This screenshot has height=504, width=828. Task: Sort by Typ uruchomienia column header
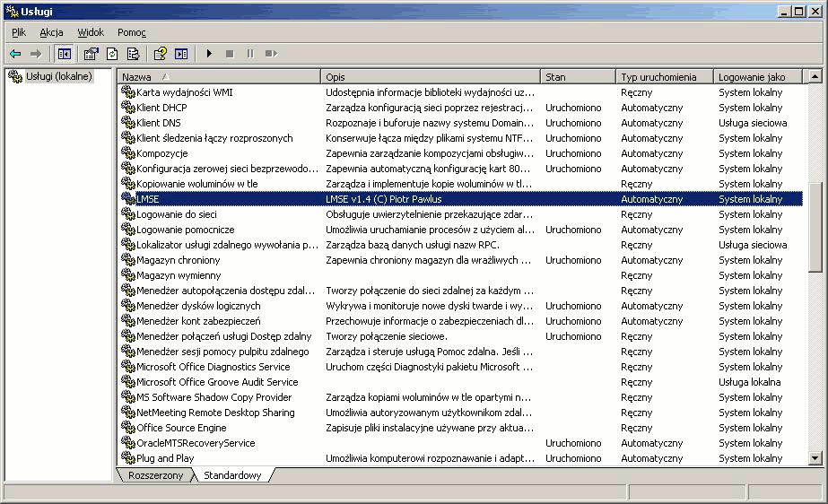coord(665,77)
